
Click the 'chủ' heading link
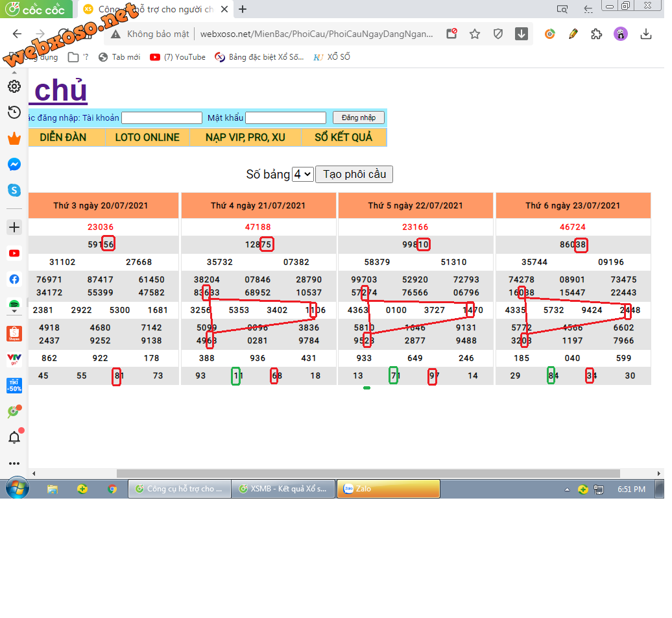coord(59,92)
